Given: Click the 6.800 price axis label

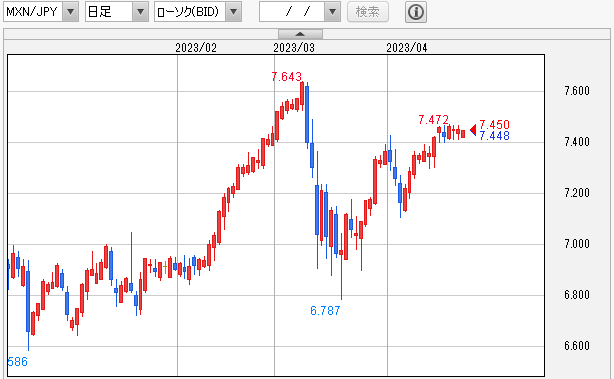Looking at the screenshot, I should pyautogui.click(x=577, y=295).
